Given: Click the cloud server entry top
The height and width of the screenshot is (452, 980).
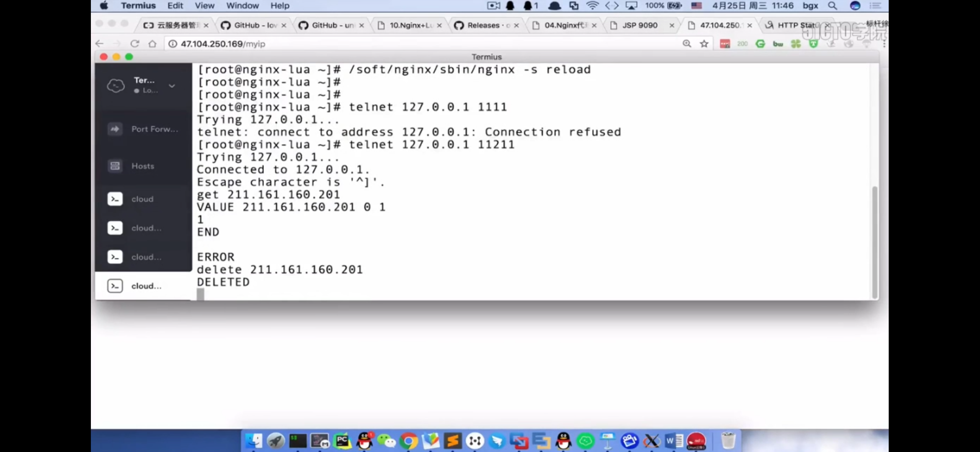Looking at the screenshot, I should coord(142,198).
